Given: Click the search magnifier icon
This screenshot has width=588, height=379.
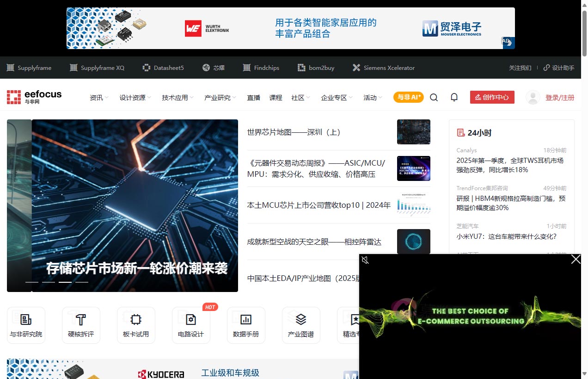Looking at the screenshot, I should pos(434,97).
